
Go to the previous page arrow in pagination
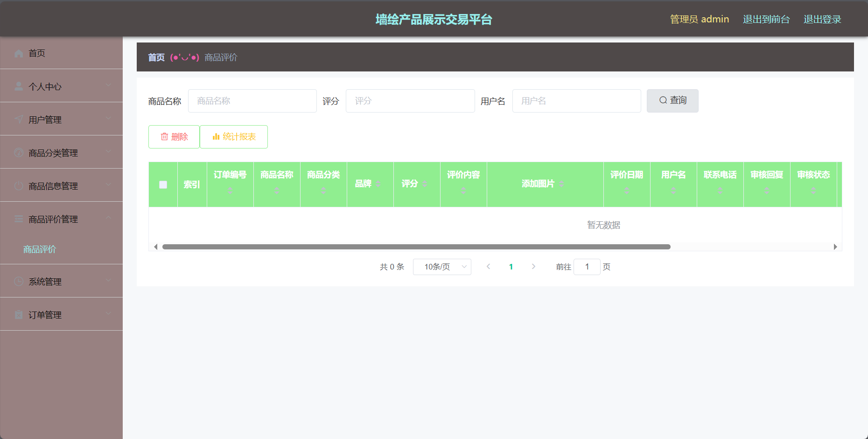point(488,267)
